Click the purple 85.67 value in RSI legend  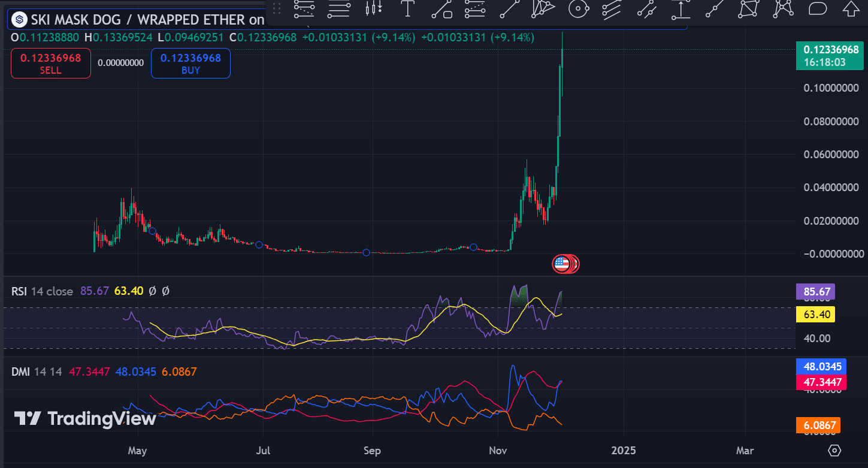(x=95, y=291)
